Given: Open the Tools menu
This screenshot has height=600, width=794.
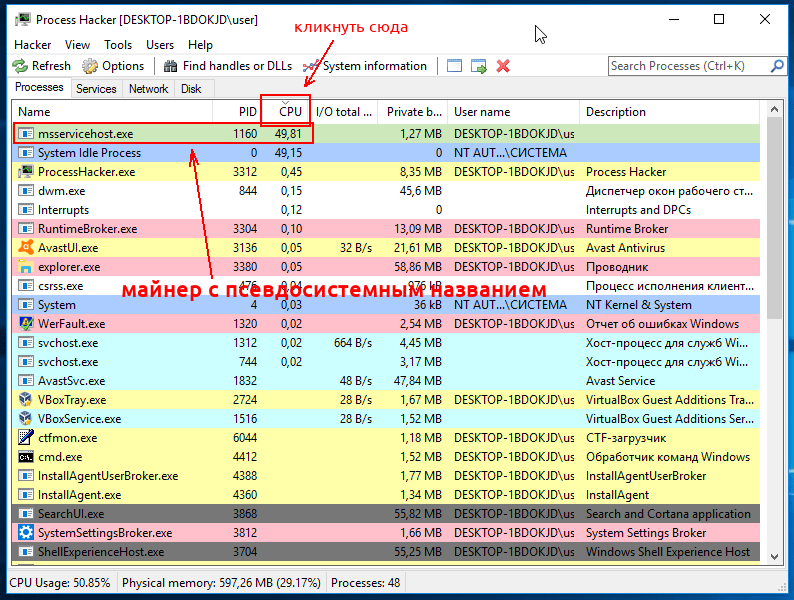Looking at the screenshot, I should 118,45.
